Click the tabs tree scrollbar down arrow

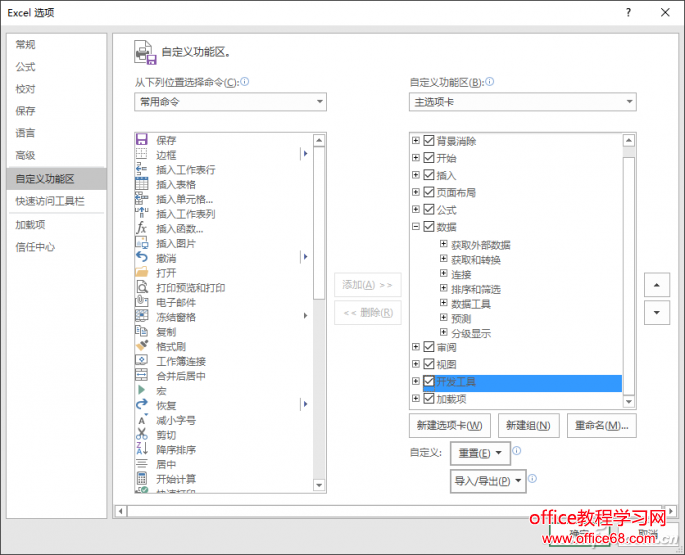point(629,401)
